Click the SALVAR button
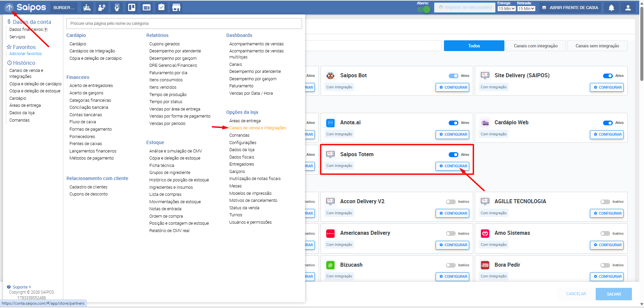The width and height of the screenshot is (644, 308). [614, 294]
